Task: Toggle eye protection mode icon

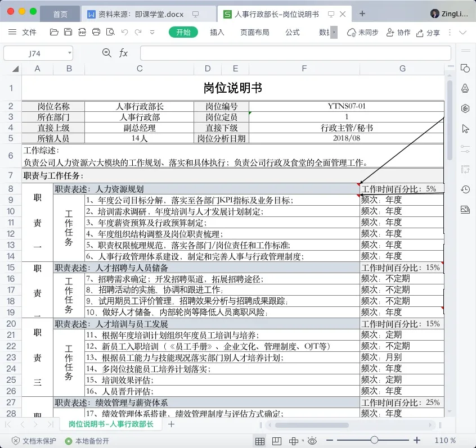Action: coord(312,441)
